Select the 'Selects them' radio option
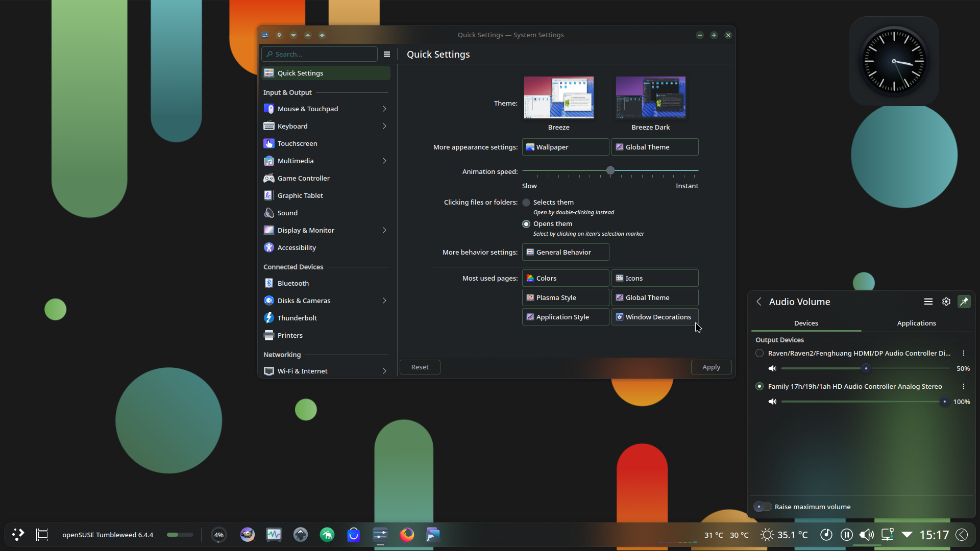The height and width of the screenshot is (551, 980). (526, 203)
